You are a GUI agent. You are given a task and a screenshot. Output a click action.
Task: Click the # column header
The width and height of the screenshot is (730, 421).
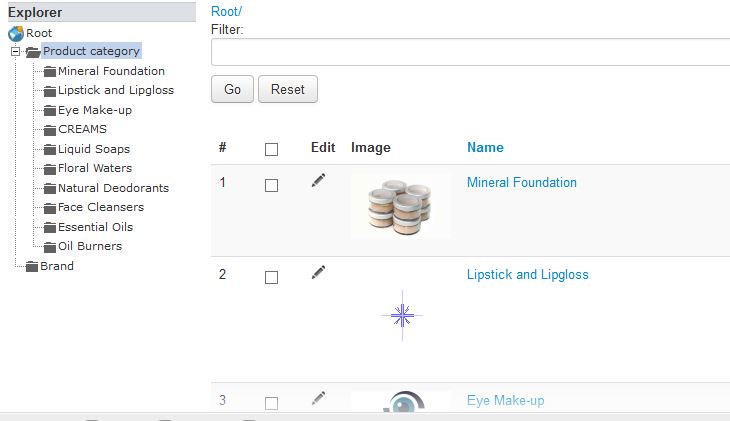click(x=223, y=148)
